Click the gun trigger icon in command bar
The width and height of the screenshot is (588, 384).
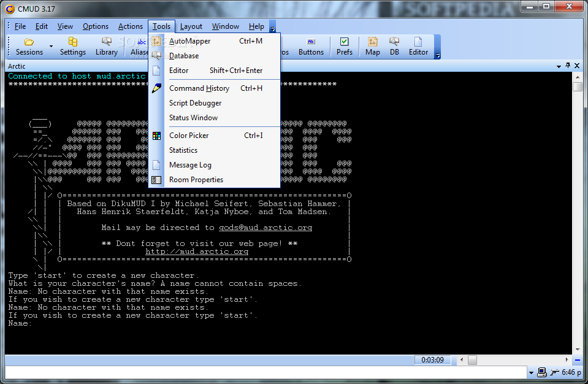(x=554, y=372)
